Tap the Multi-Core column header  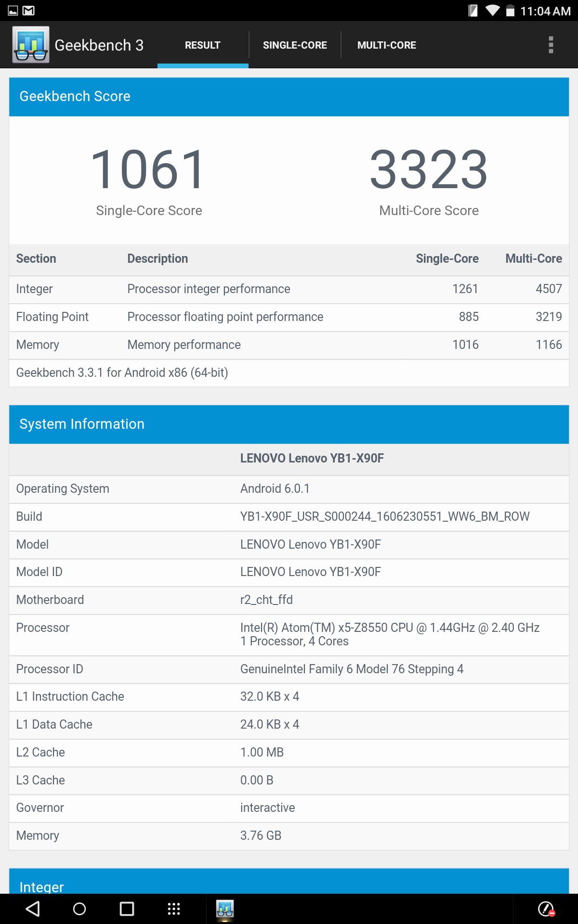[534, 258]
